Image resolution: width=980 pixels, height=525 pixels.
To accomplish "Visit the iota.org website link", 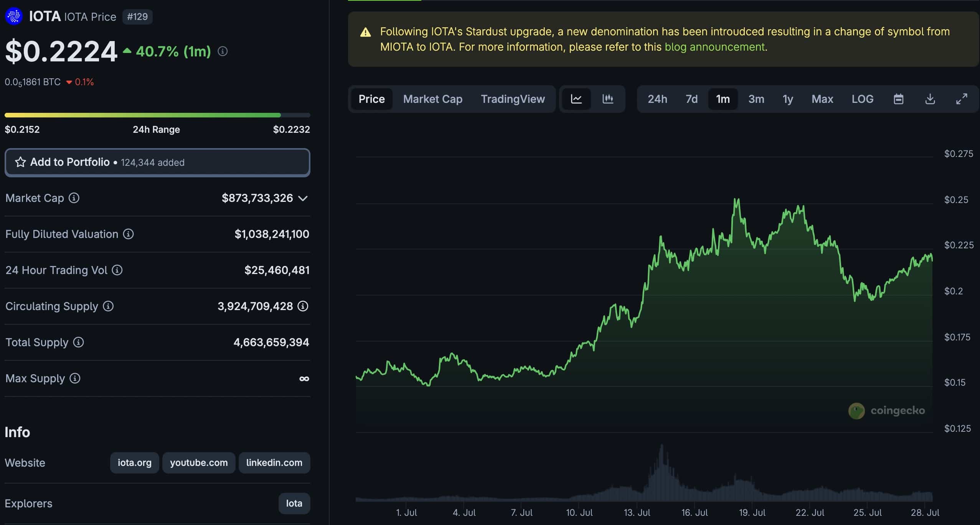I will coord(134,462).
